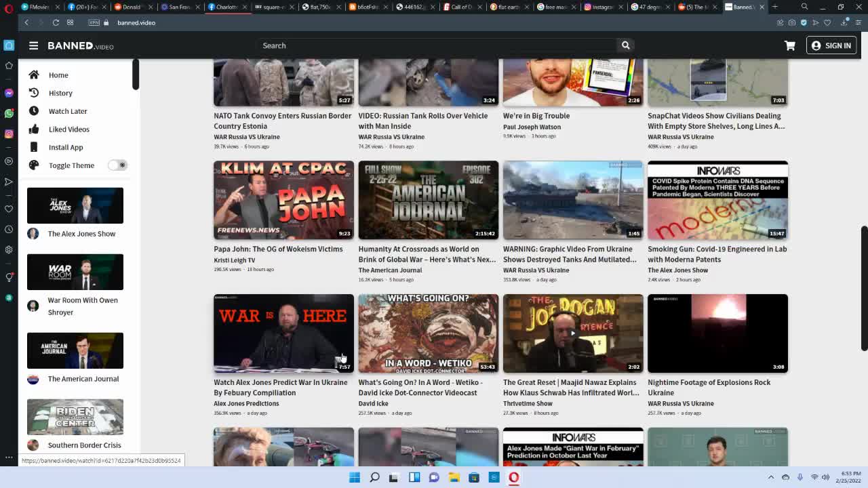Click the sidebar list scrollbar thumb
This screenshot has width=868, height=488.
click(136, 75)
